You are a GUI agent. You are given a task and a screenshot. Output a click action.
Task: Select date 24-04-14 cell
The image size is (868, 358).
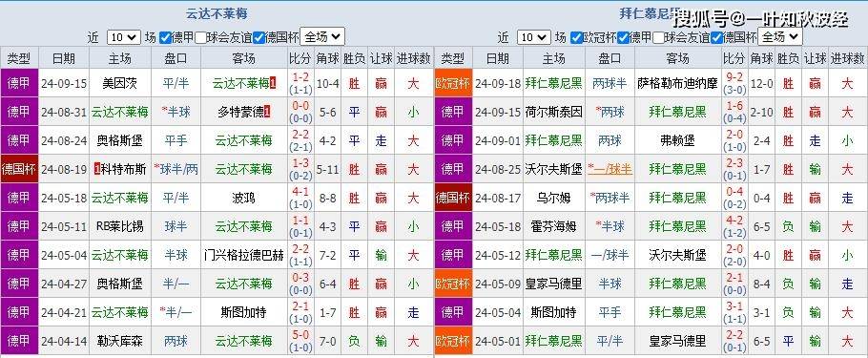click(x=64, y=341)
